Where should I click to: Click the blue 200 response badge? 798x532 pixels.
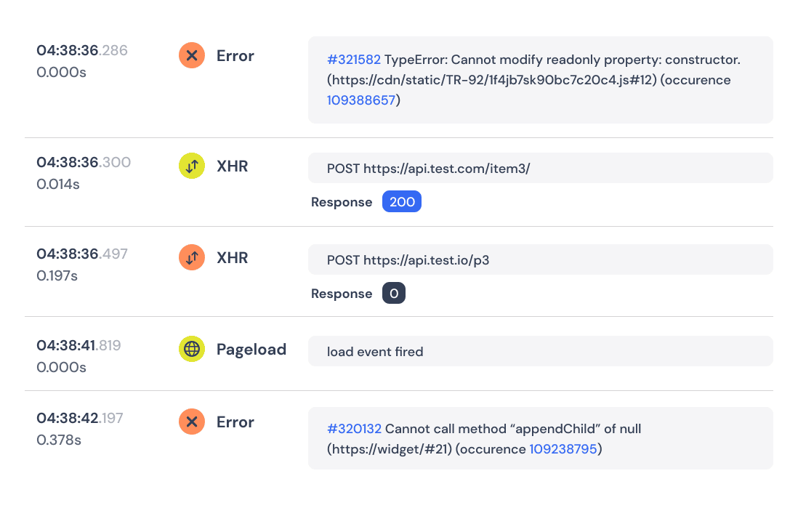coord(401,201)
